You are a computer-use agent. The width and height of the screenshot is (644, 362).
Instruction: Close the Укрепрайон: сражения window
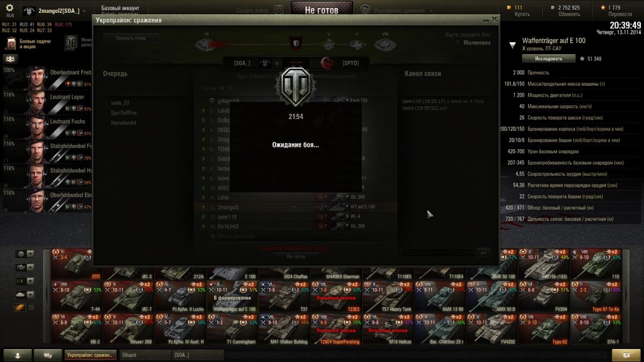[x=494, y=19]
